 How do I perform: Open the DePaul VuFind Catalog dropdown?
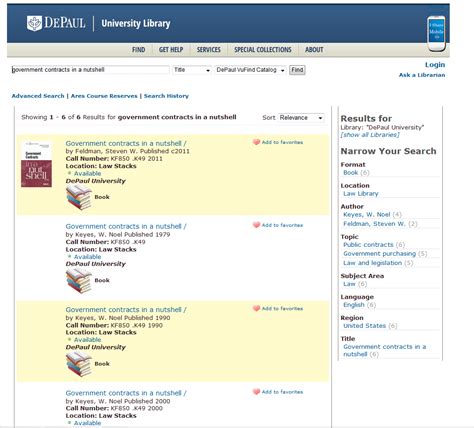[250, 70]
